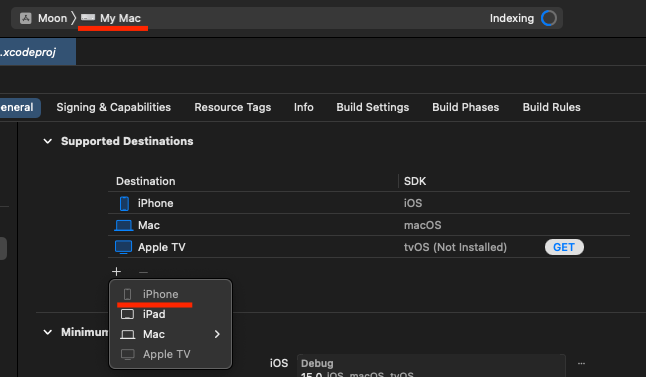Open the ellipsis options next to Debug
Viewport: 646px width, 377px height.
click(x=581, y=363)
